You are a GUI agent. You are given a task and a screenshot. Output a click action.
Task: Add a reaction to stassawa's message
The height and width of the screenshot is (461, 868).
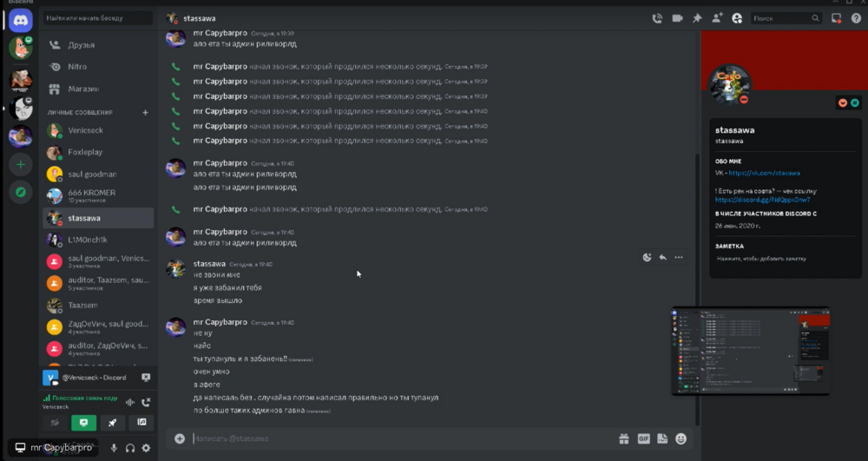647,257
